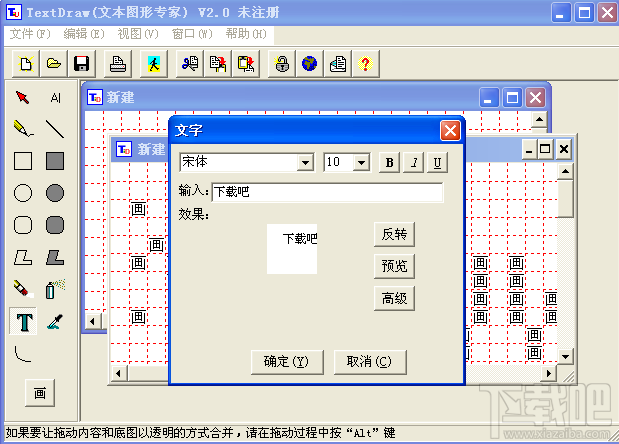Click the New document toolbar icon
Viewport: 619px width, 444px height.
[x=26, y=64]
